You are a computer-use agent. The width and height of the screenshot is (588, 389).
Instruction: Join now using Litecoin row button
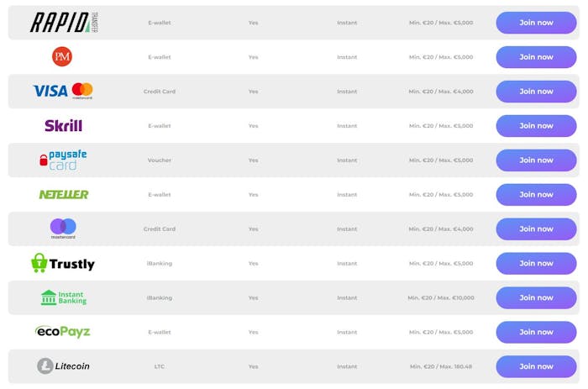point(536,366)
